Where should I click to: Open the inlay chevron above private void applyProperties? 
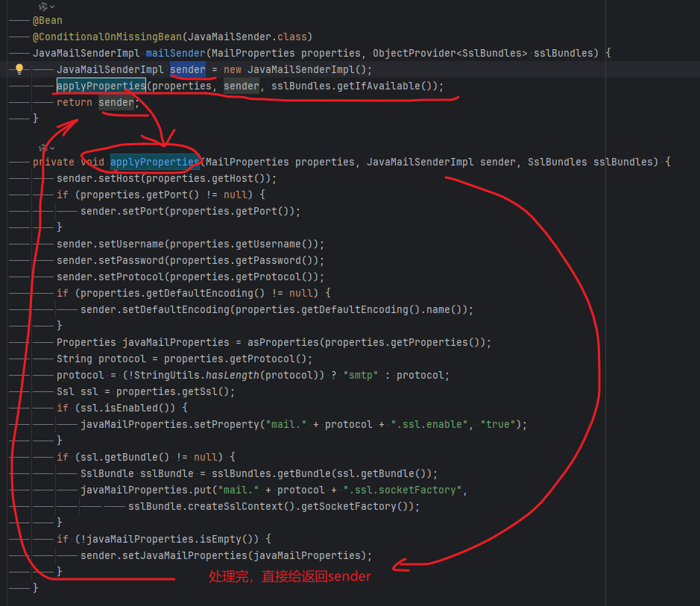(52, 148)
